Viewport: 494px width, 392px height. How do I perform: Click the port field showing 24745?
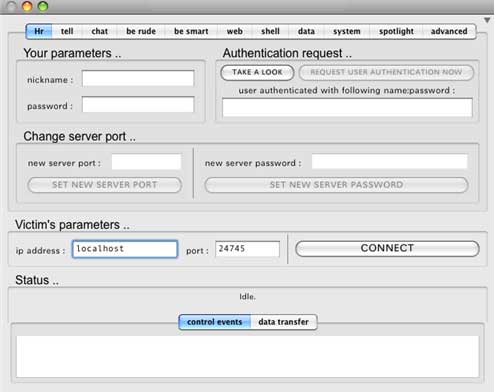point(247,249)
